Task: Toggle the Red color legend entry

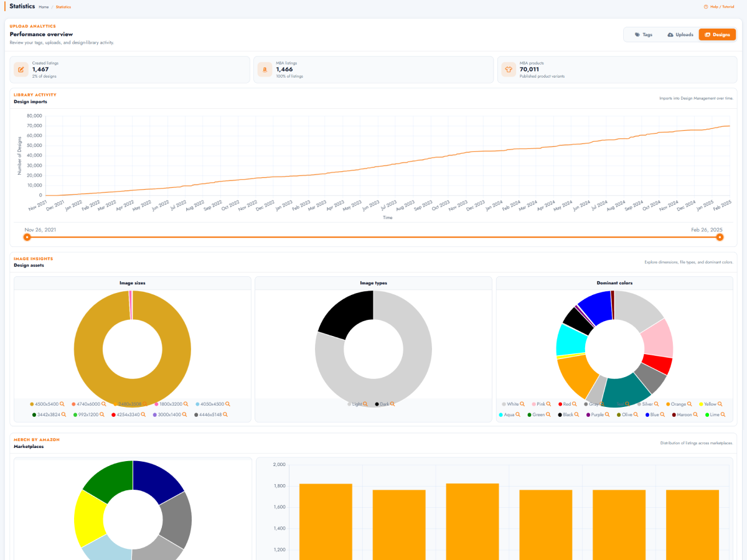Action: (565, 404)
